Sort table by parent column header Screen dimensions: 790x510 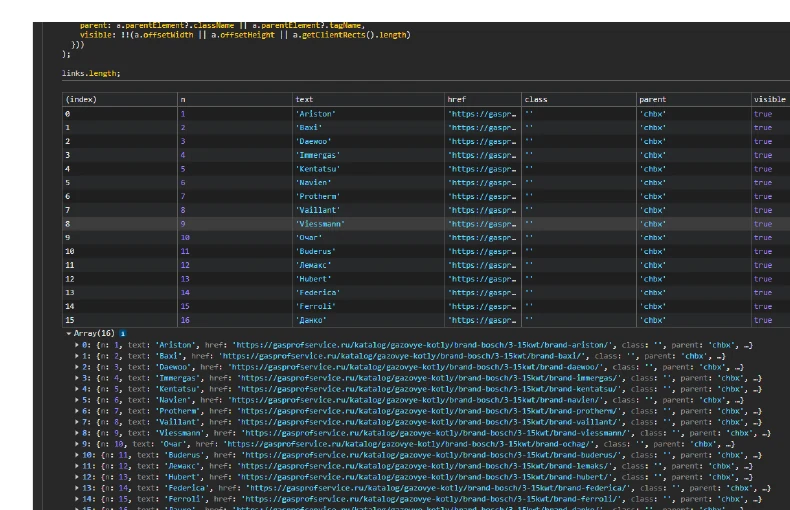693,99
